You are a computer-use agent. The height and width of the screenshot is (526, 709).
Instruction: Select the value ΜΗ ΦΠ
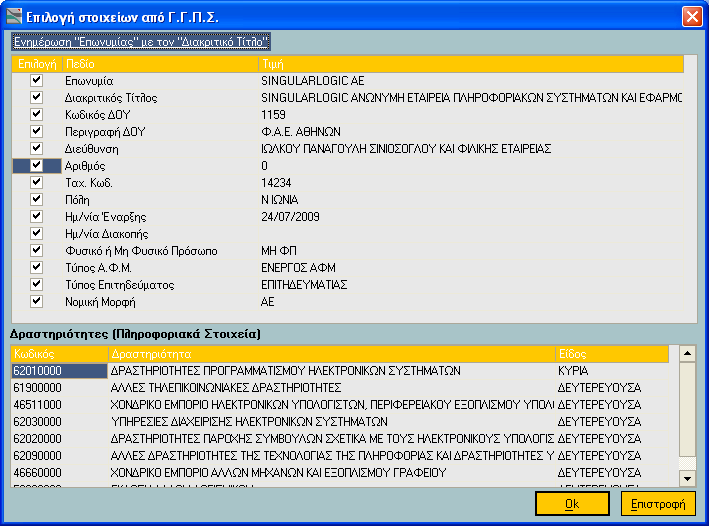pos(279,251)
